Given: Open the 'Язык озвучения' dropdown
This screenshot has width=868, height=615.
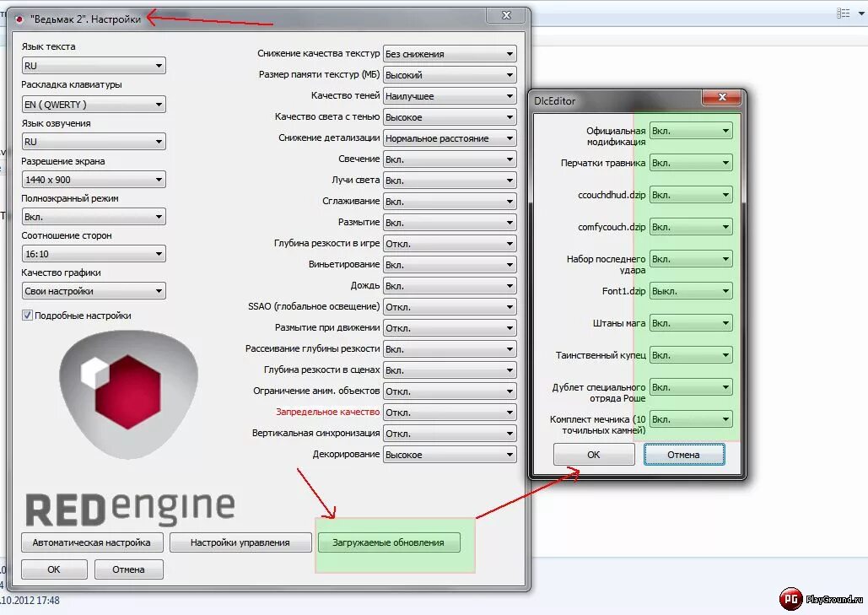Looking at the screenshot, I should pyautogui.click(x=94, y=142).
